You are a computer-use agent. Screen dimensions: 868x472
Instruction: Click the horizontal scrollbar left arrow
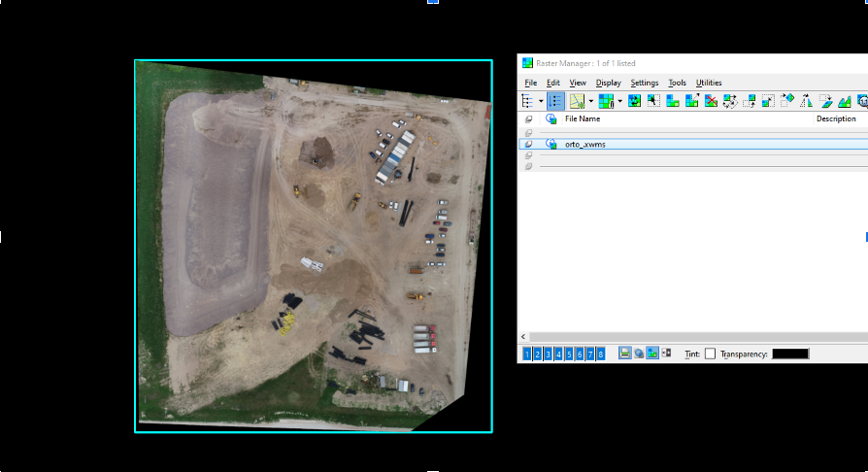(523, 337)
